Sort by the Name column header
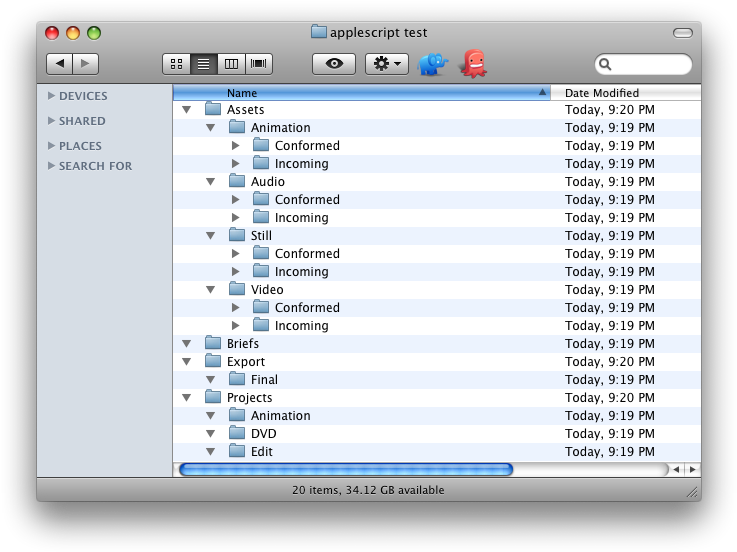737x552 pixels. (x=361, y=93)
